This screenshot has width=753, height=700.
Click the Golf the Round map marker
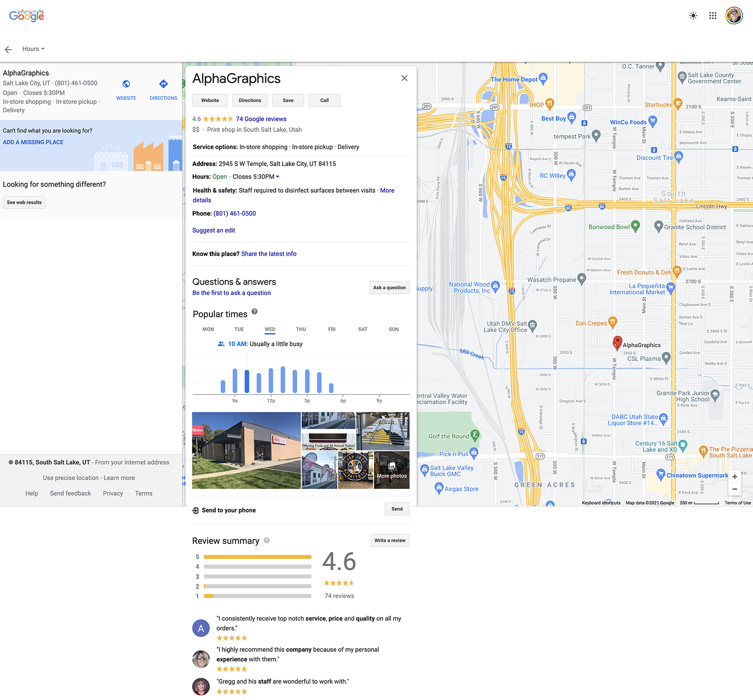click(475, 435)
